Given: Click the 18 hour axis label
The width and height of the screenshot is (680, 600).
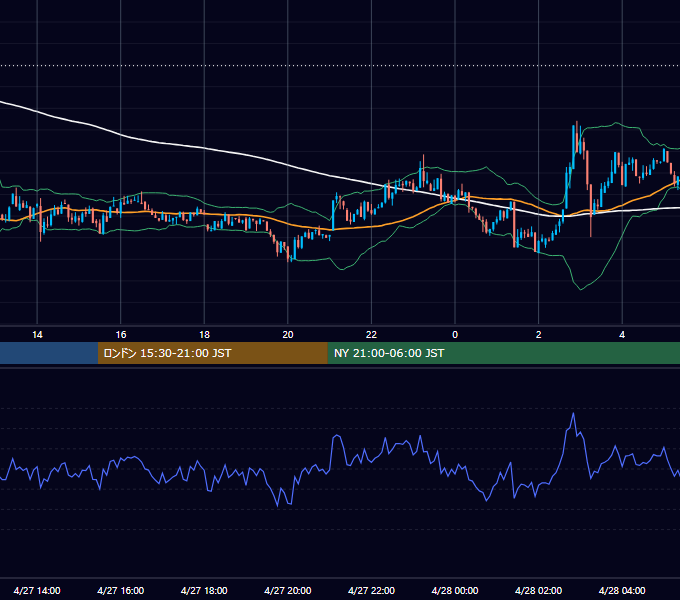Looking at the screenshot, I should pos(204,335).
